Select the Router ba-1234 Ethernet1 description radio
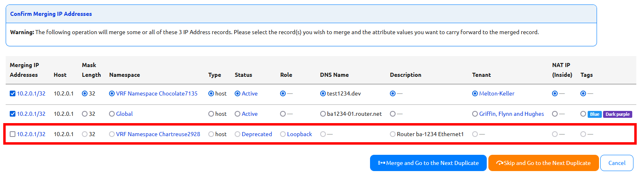 point(393,134)
